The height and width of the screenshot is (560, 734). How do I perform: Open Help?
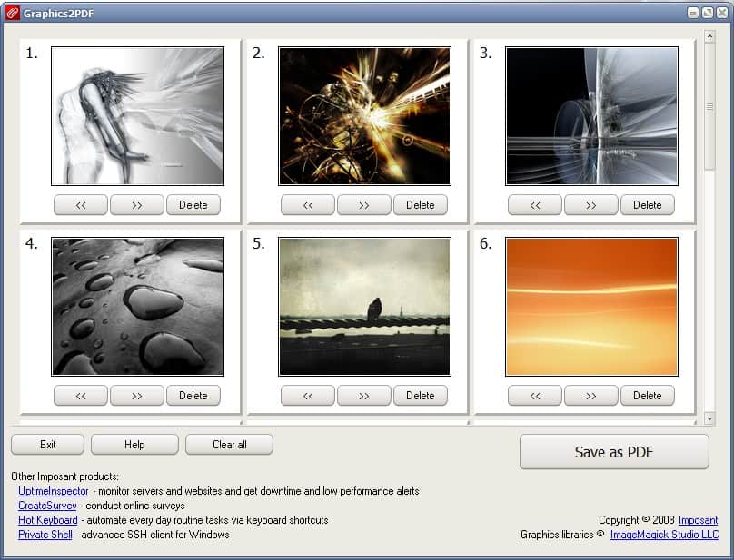(x=134, y=445)
